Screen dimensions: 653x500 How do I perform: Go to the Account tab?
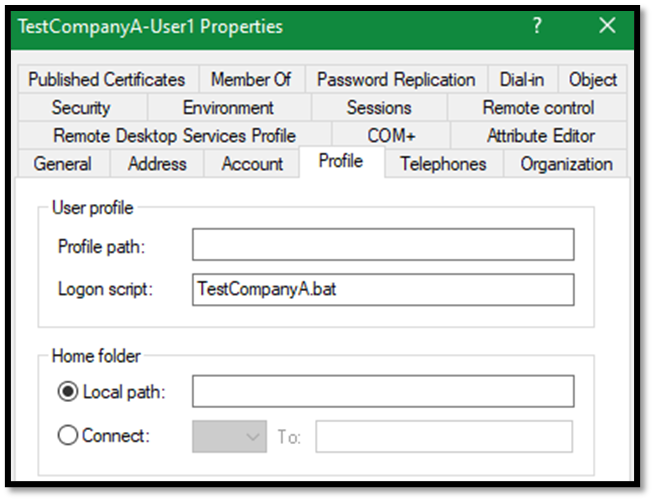pos(252,164)
